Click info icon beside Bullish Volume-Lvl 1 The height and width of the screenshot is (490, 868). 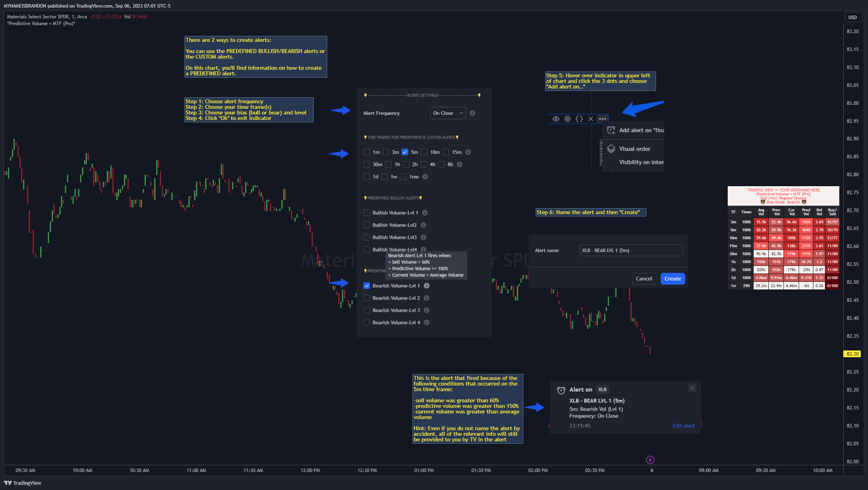coord(425,213)
